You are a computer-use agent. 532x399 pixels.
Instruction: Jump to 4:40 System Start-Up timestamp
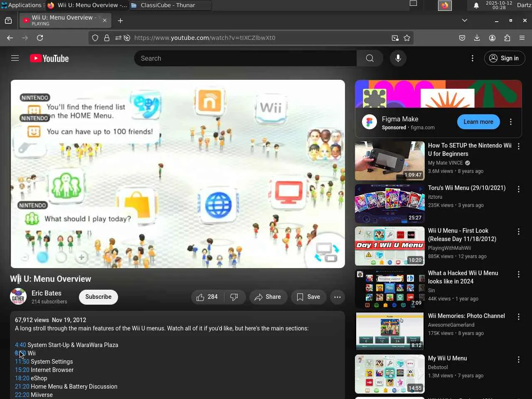pyautogui.click(x=20, y=345)
